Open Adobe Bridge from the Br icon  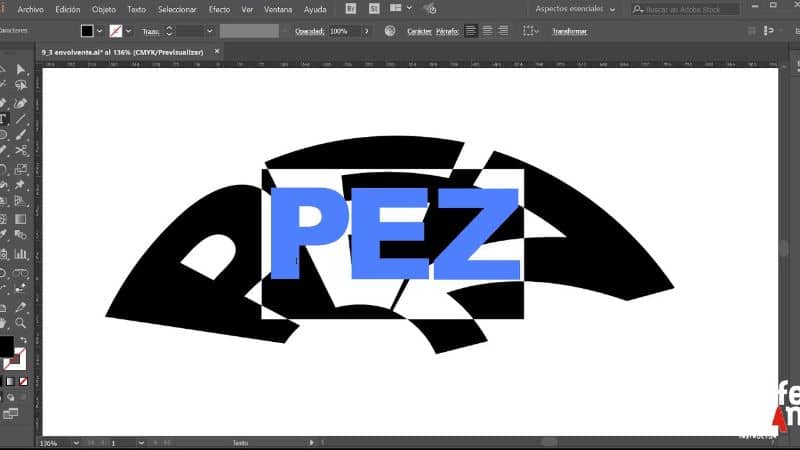point(351,9)
